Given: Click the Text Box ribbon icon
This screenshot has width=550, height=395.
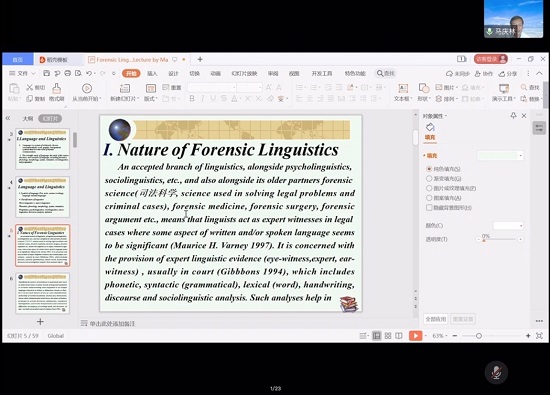Looking at the screenshot, I should coord(403,92).
